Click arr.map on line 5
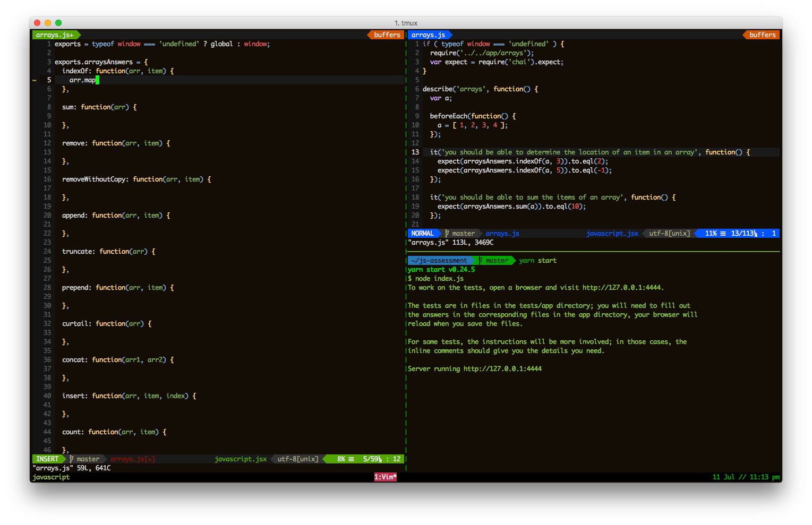This screenshot has width=812, height=525. coord(82,80)
